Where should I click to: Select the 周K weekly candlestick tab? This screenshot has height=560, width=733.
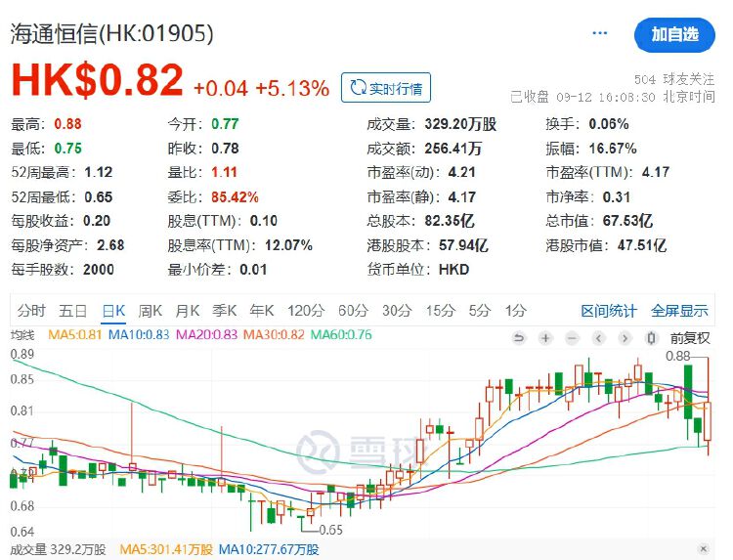[x=151, y=311]
